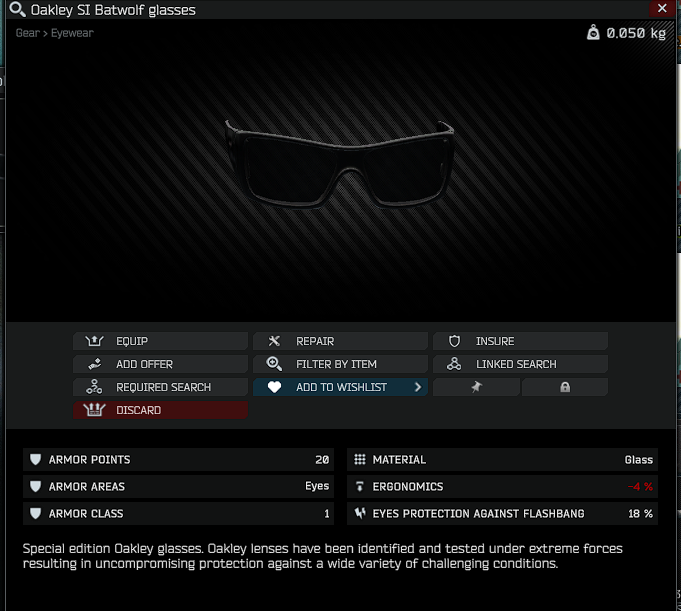681x611 pixels.
Task: Choose Repair from the item actions
Action: pos(340,341)
